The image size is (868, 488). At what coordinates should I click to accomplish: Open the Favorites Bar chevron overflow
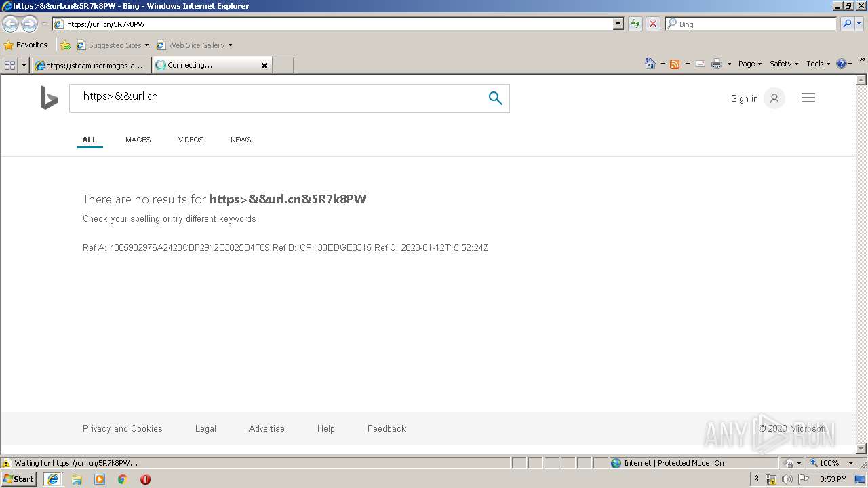863,60
